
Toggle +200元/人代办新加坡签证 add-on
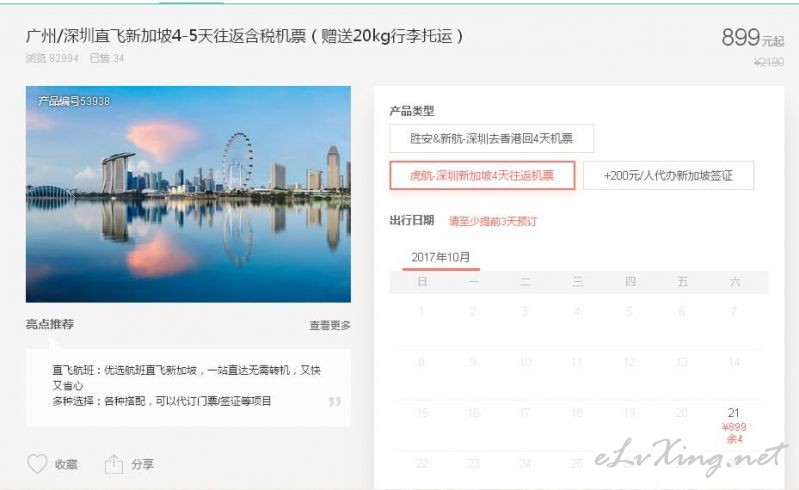coord(668,176)
